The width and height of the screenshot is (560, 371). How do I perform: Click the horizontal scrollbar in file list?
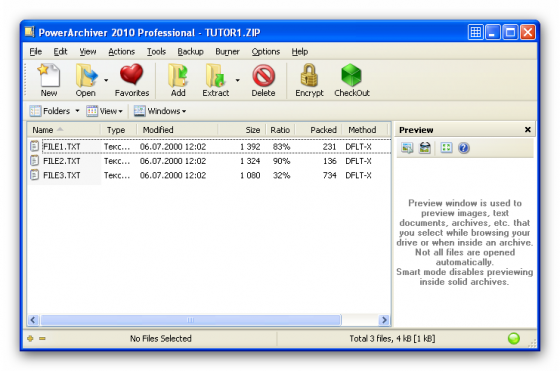(x=191, y=320)
